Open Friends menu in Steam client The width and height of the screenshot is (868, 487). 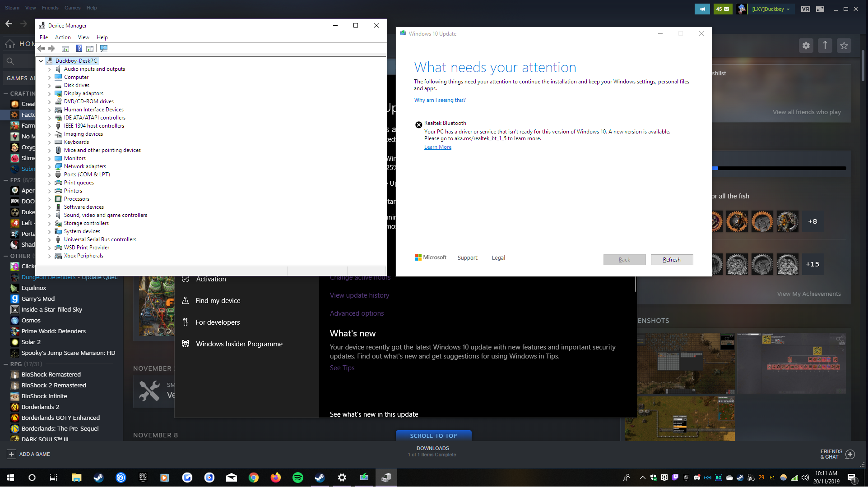coord(50,8)
